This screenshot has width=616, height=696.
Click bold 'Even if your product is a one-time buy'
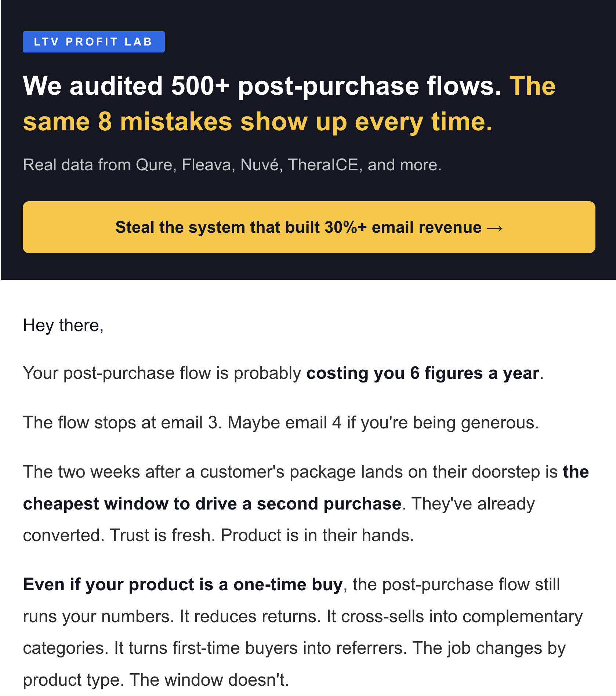pos(183,584)
